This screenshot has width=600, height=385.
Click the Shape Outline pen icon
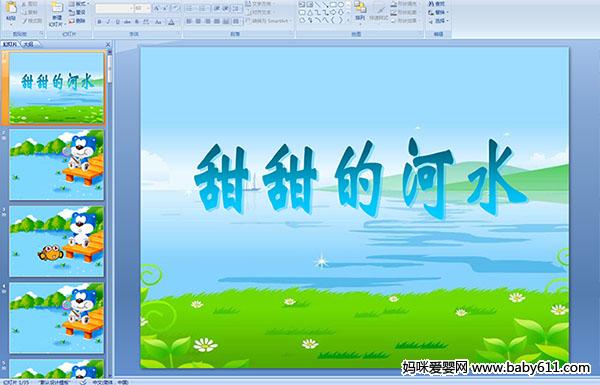coord(394,12)
